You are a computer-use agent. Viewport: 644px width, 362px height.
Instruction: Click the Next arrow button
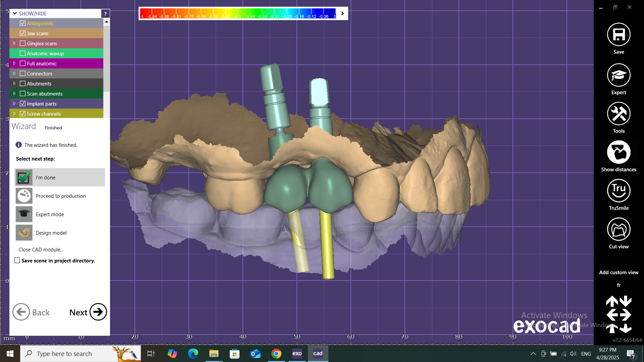[x=98, y=312]
